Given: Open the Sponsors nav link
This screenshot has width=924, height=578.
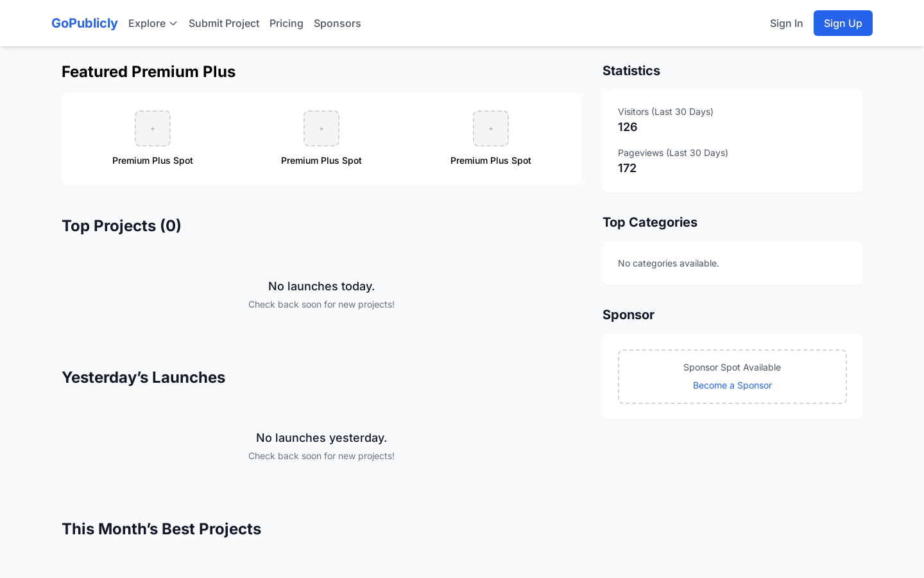Looking at the screenshot, I should tap(338, 23).
